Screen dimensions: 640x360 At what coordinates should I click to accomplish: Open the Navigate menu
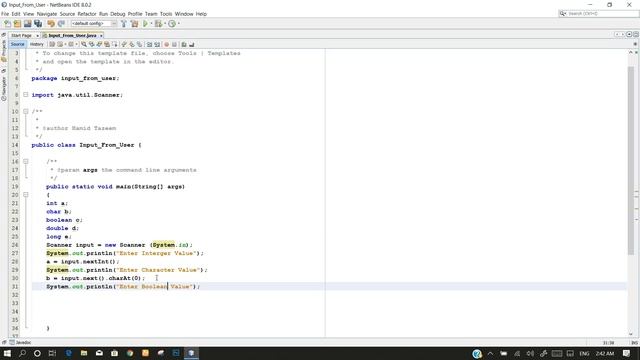pyautogui.click(x=47, y=14)
